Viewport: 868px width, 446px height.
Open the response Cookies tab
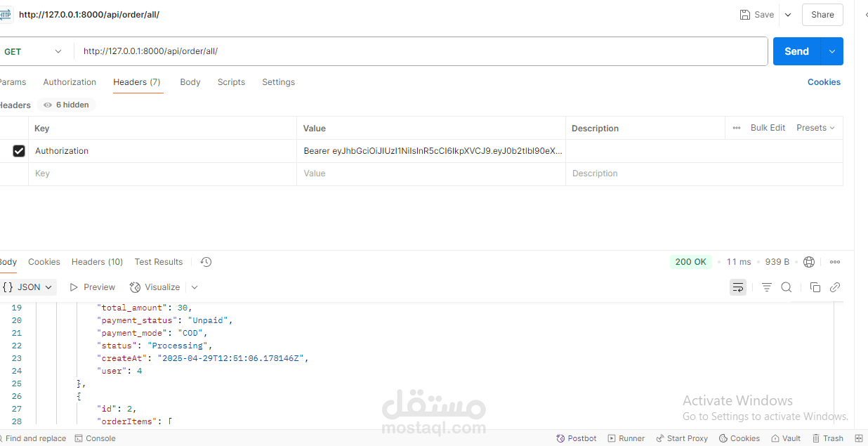click(x=44, y=262)
